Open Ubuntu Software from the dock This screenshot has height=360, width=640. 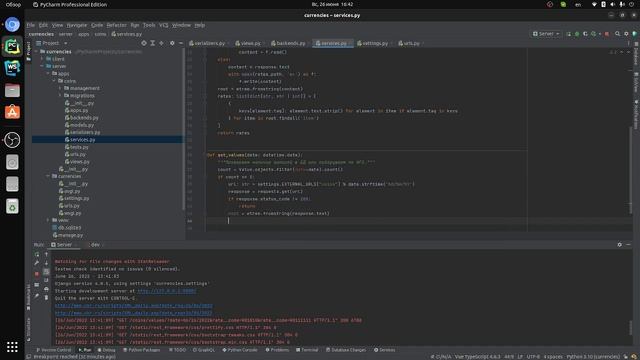click(x=12, y=112)
